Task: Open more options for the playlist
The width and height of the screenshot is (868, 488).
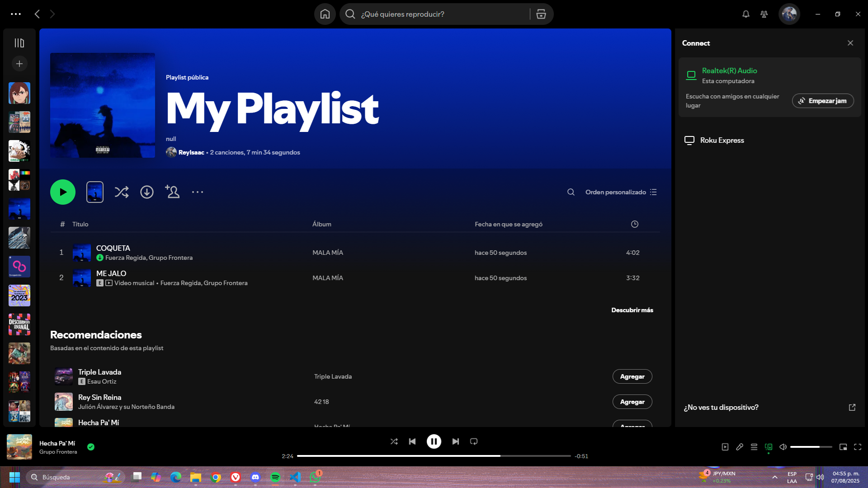Action: pyautogui.click(x=198, y=192)
